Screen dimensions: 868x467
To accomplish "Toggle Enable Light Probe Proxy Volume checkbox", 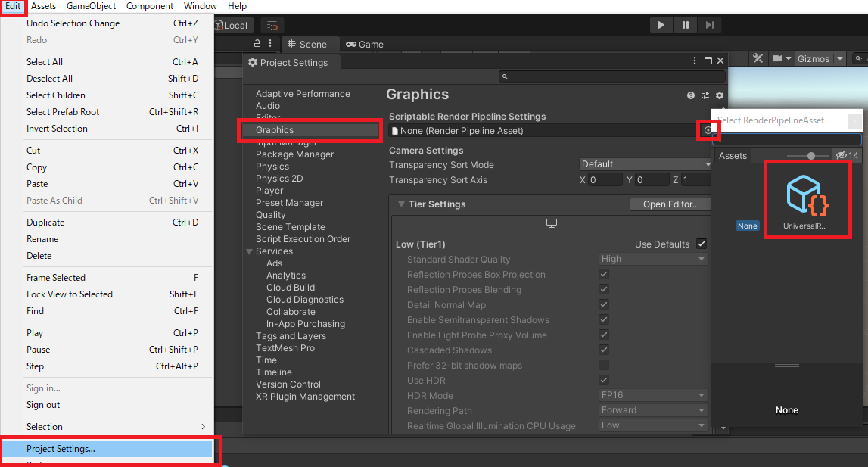I will (x=604, y=335).
